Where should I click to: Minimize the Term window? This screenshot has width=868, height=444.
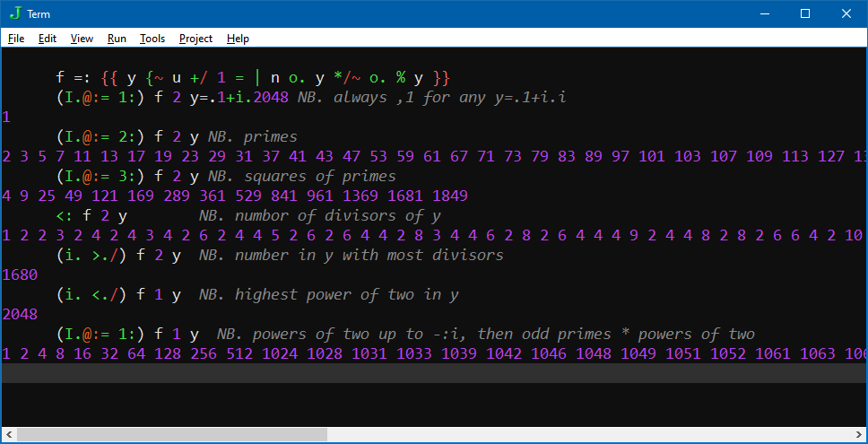(x=765, y=13)
